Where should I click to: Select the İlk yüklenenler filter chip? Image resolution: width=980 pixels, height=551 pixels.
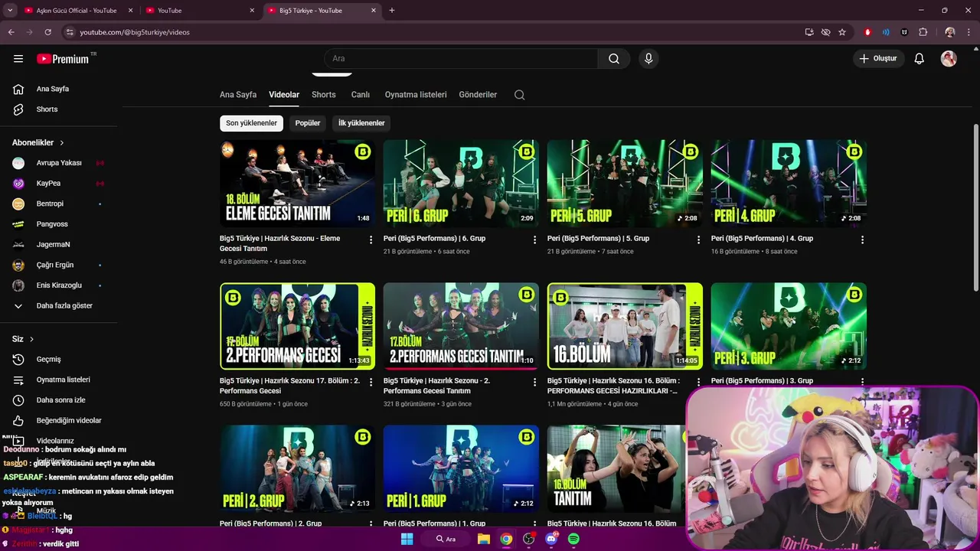[x=361, y=123]
